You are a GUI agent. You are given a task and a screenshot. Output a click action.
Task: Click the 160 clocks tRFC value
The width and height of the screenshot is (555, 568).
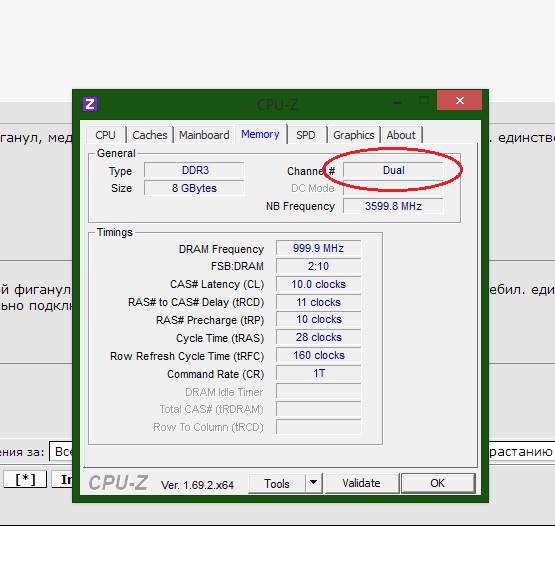[x=318, y=355]
